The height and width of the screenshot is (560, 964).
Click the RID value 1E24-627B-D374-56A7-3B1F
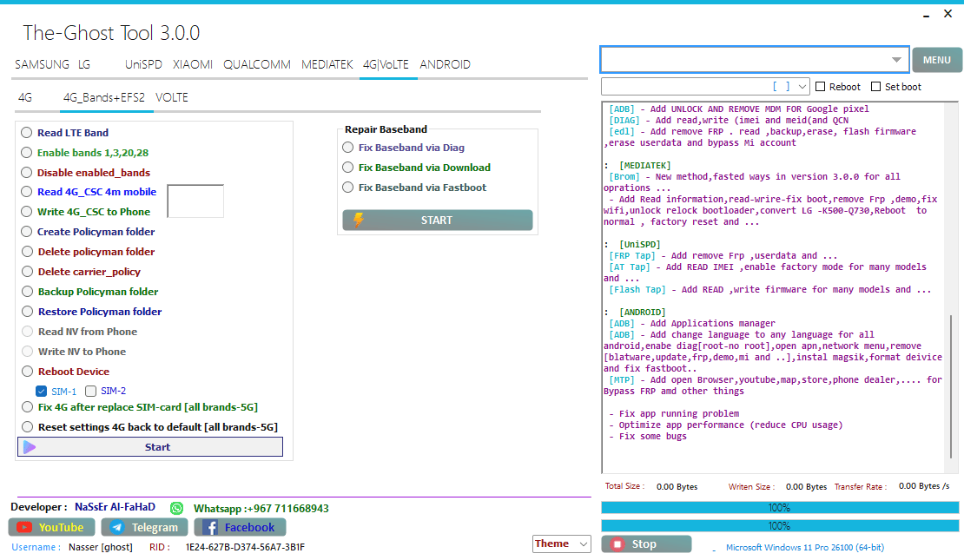click(x=245, y=547)
